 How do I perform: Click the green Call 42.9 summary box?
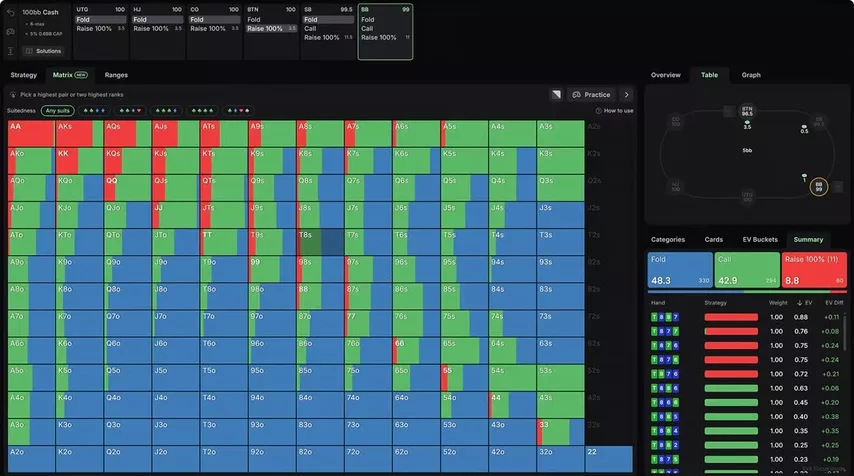click(747, 270)
